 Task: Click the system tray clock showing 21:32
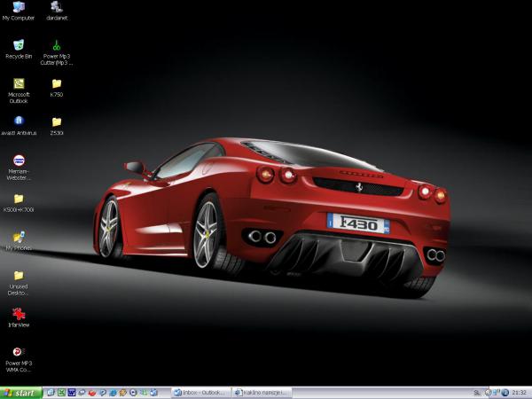click(520, 392)
